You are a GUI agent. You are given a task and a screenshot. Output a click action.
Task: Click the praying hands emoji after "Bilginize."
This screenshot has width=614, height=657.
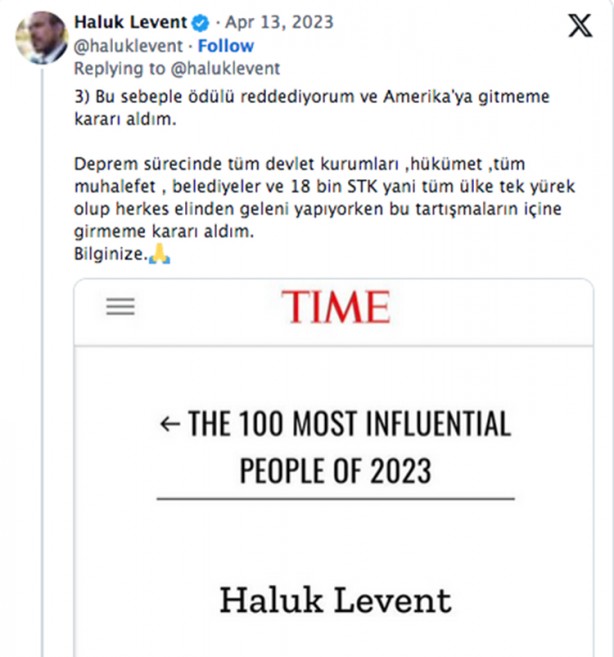point(159,255)
